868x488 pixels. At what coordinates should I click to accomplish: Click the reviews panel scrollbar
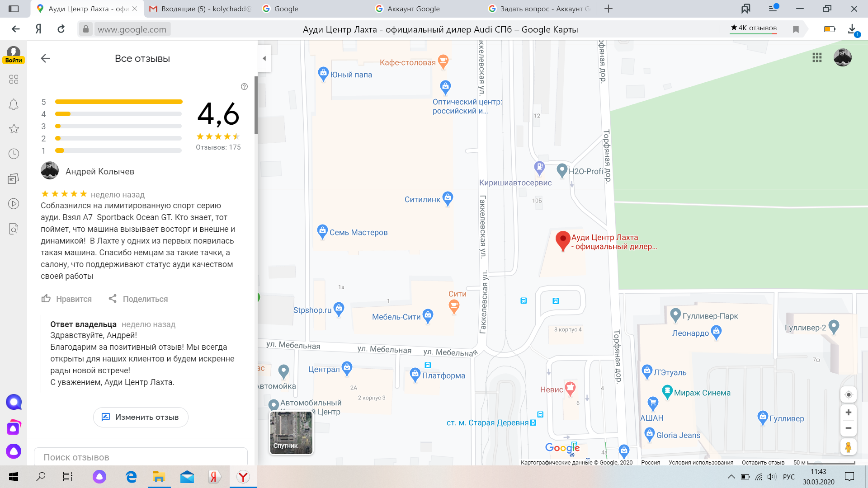pyautogui.click(x=256, y=105)
